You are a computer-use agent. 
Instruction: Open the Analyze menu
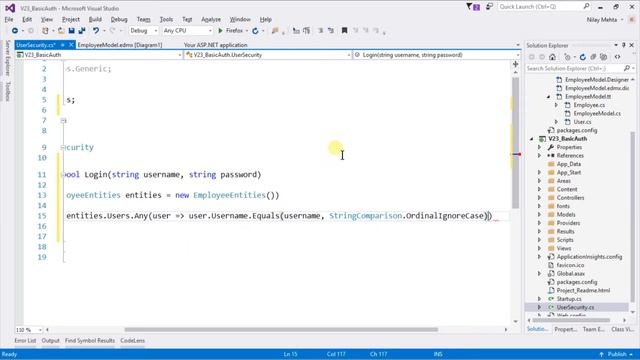[x=211, y=19]
